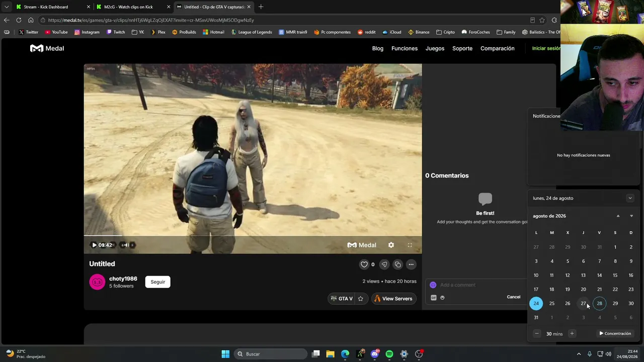Click the taskbar Buscar search box
The width and height of the screenshot is (644, 362).
(x=271, y=354)
